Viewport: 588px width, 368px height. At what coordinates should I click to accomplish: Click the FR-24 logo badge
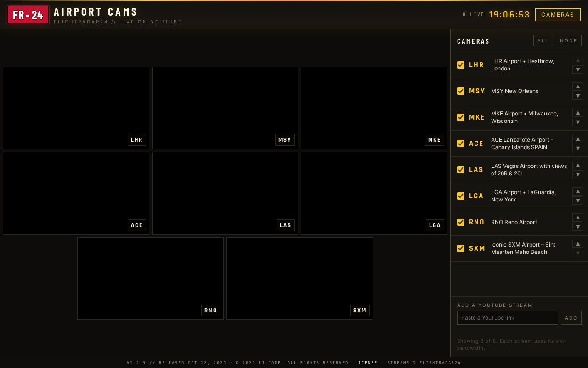(x=28, y=15)
